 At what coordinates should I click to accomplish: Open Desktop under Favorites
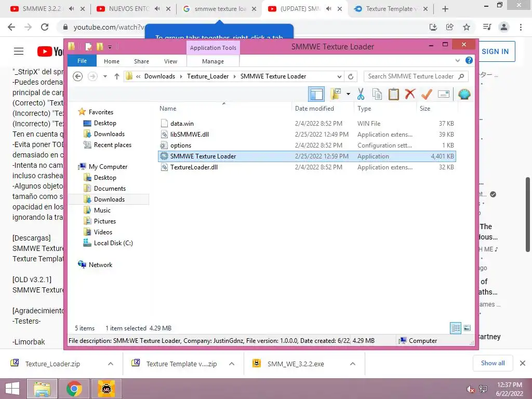105,123
